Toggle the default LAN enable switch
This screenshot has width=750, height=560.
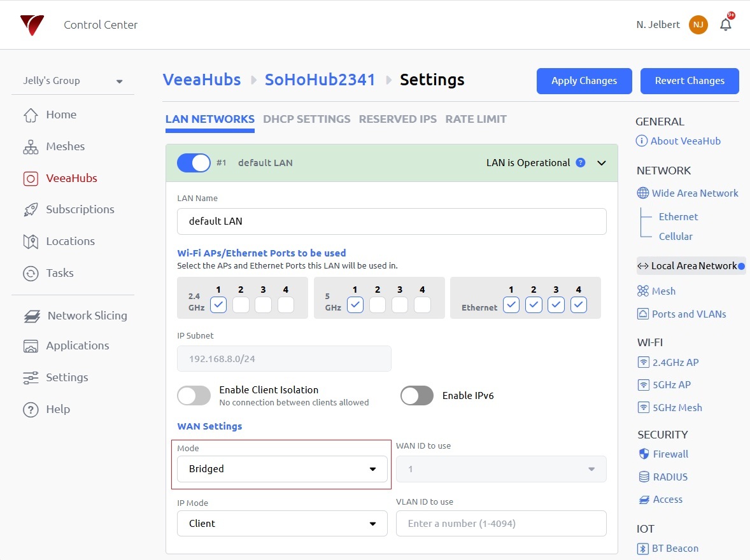tap(194, 163)
